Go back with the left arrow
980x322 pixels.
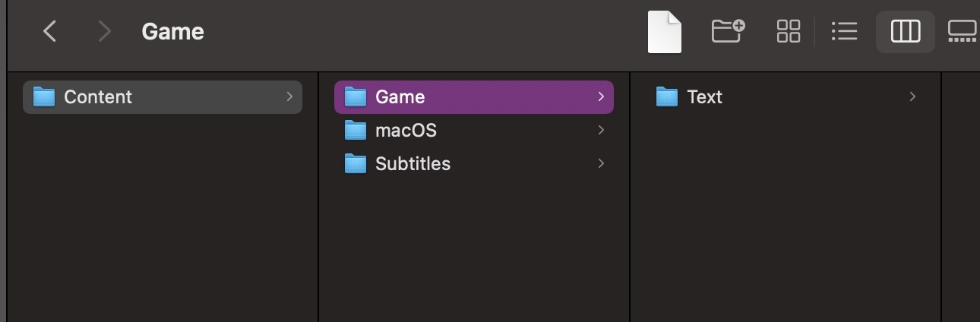coord(50,31)
